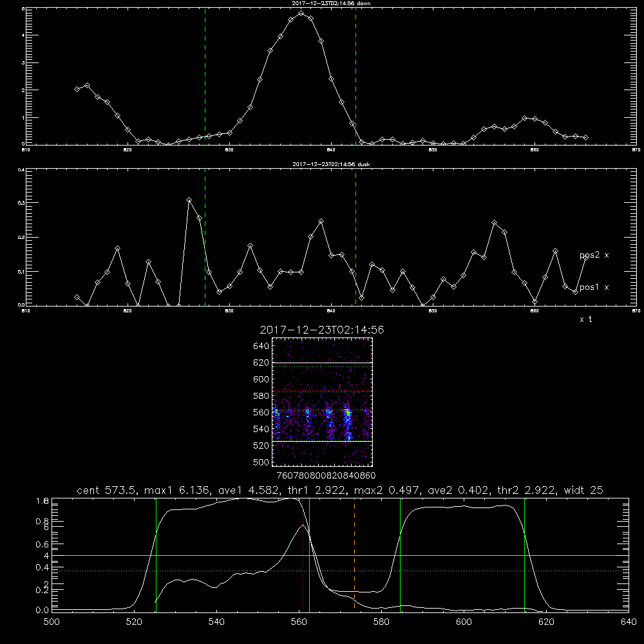Image resolution: width=644 pixels, height=644 pixels.
Task: Click the left green dashed line in dusk plot
Action: [205, 237]
